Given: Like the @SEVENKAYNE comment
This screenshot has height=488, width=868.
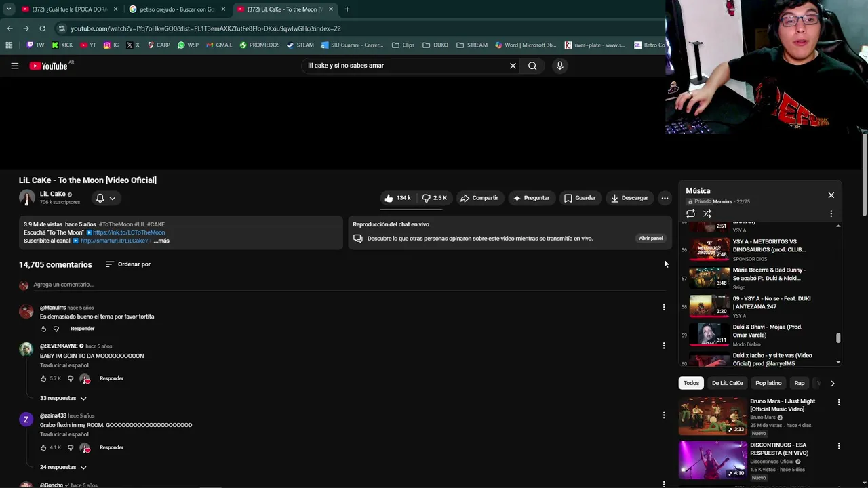Looking at the screenshot, I should coord(43,379).
